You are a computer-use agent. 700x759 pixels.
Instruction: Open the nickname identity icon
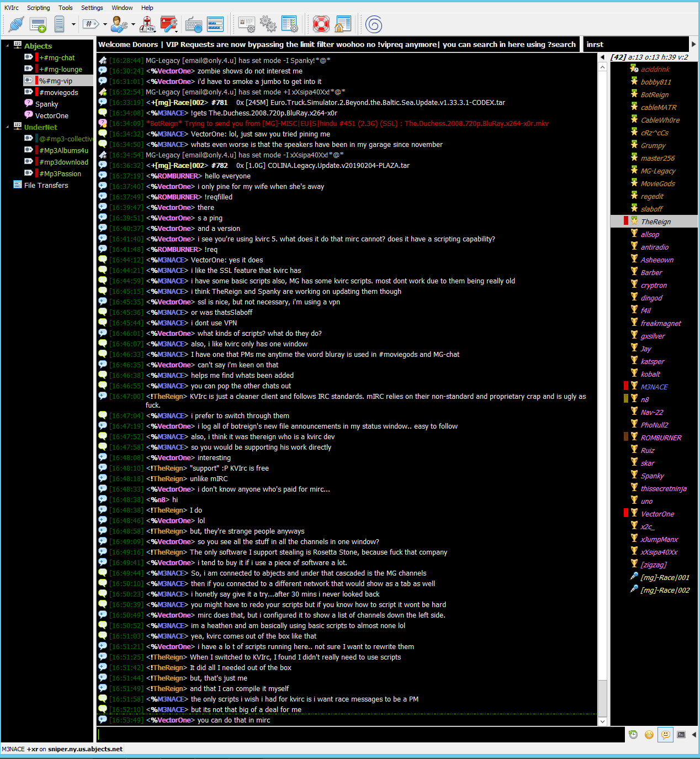[x=119, y=24]
